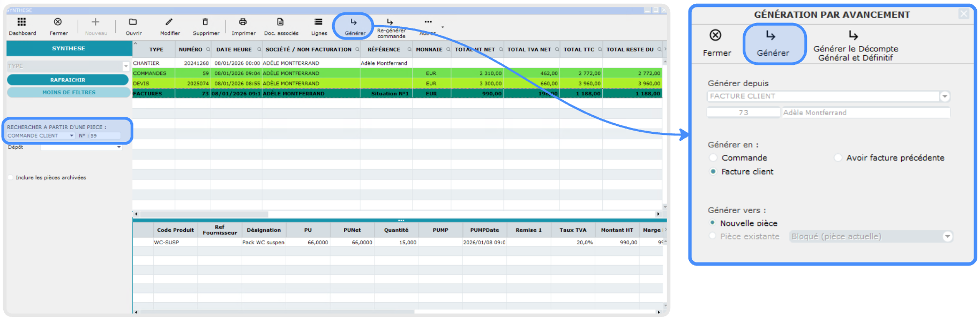Open the Dashboard grid icon

(21, 22)
